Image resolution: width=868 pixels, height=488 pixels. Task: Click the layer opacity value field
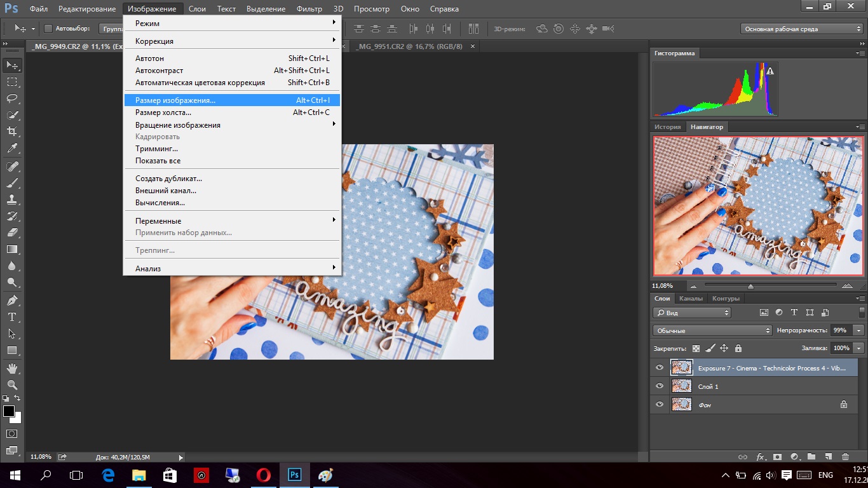coord(841,330)
